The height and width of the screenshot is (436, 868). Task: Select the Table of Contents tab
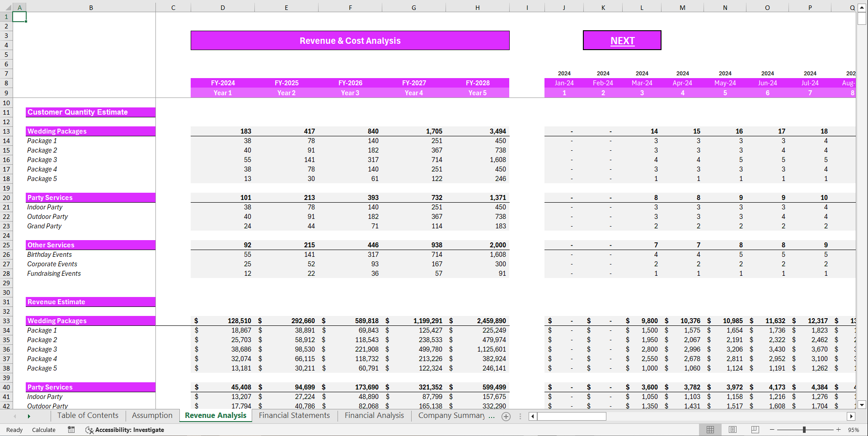[88, 415]
